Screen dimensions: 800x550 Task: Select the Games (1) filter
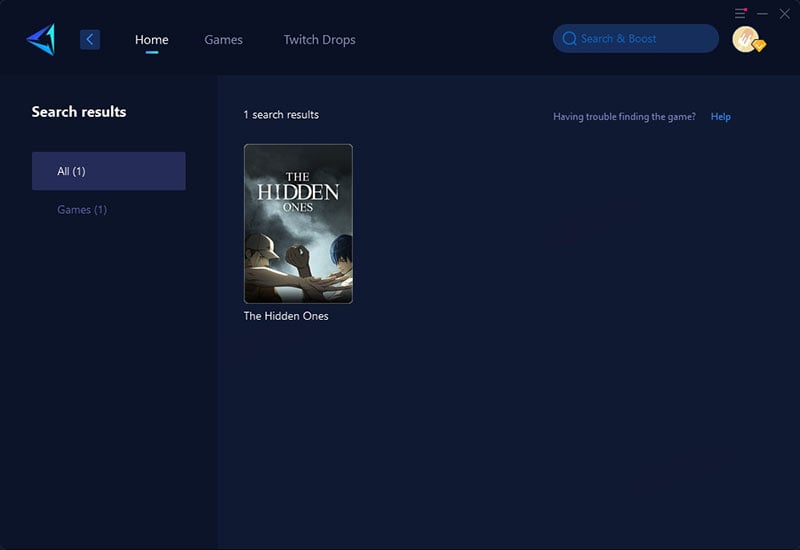point(82,210)
